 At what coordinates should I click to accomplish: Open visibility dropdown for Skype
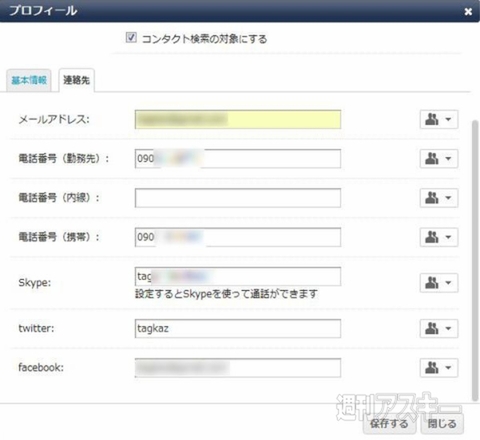(439, 283)
